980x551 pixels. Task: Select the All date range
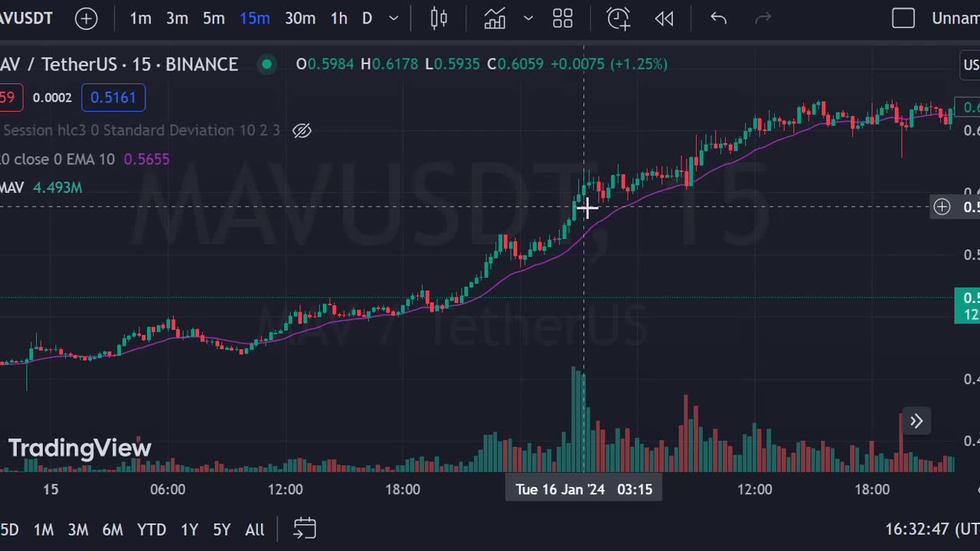(255, 530)
